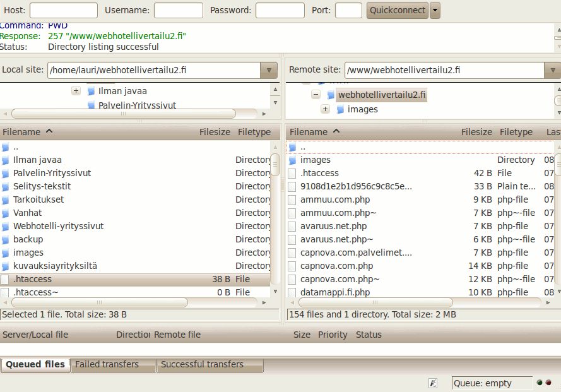This screenshot has height=392, width=561.
Task: Collapse the webhotellivertailu2.fi tree node
Action: [x=316, y=95]
